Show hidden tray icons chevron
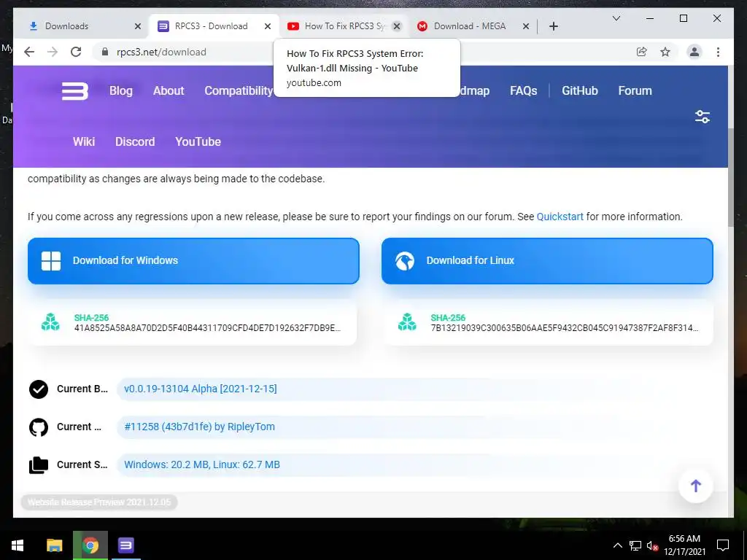Viewport: 747px width, 560px height. click(617, 545)
